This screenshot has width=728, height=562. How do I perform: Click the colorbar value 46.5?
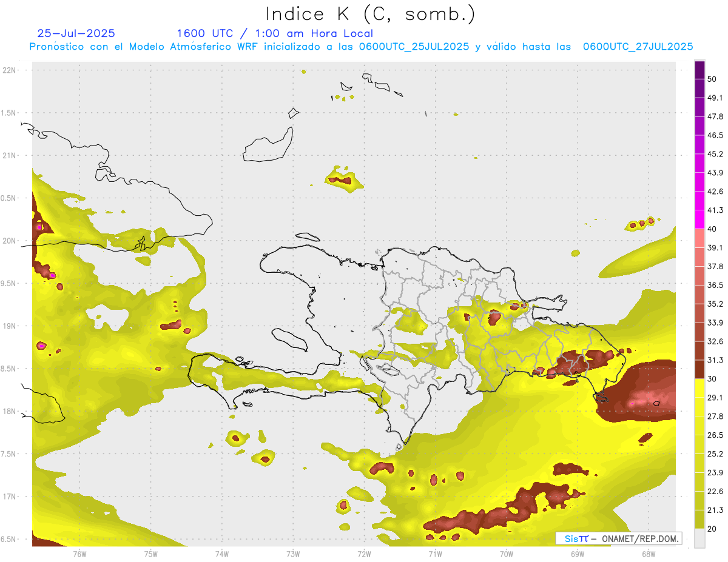pos(715,135)
